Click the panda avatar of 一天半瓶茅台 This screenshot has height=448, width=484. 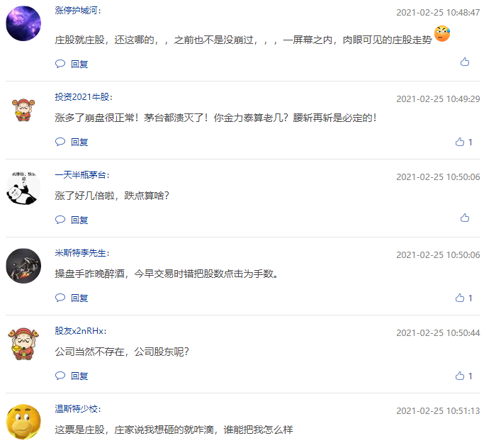click(x=23, y=188)
